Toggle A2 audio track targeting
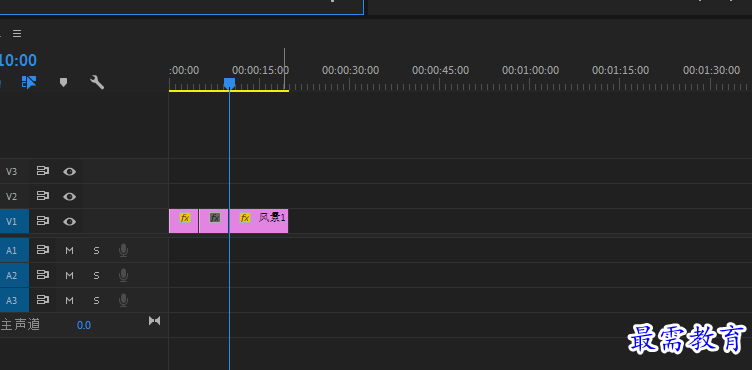Screen dimensions: 752x370 12,275
